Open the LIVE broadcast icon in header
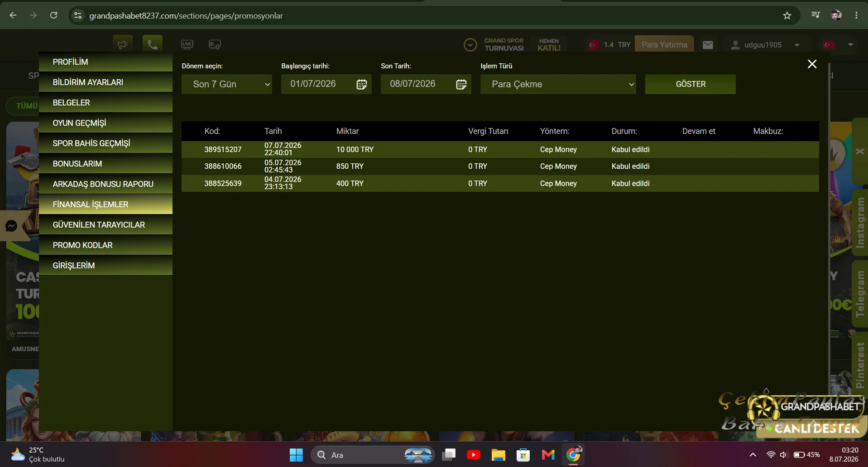 tap(187, 44)
